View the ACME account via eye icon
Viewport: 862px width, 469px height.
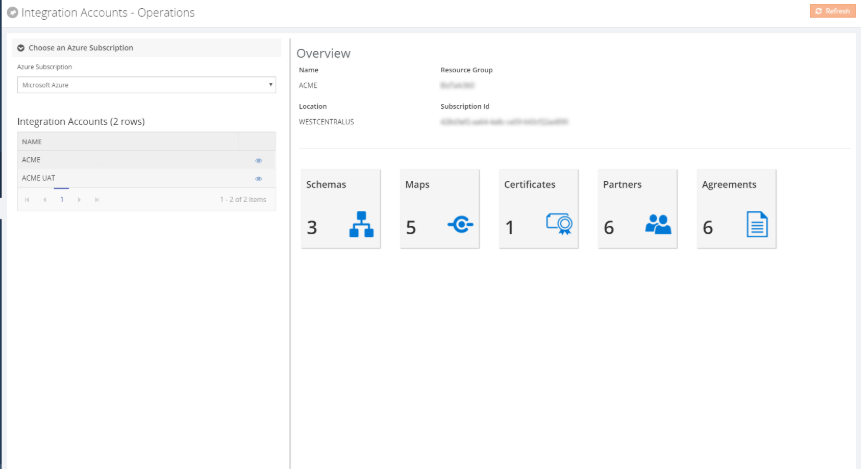tap(258, 161)
